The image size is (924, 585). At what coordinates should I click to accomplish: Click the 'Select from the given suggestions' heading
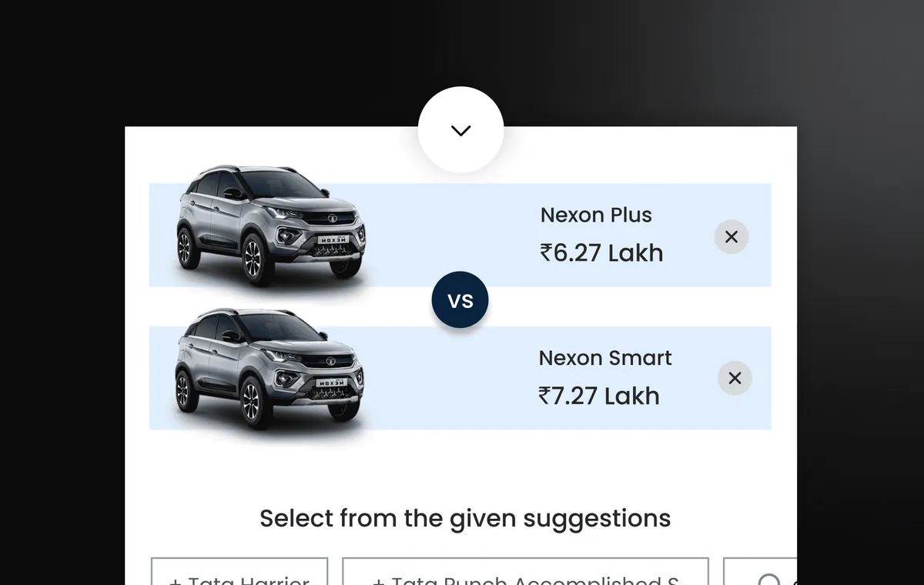[465, 519]
